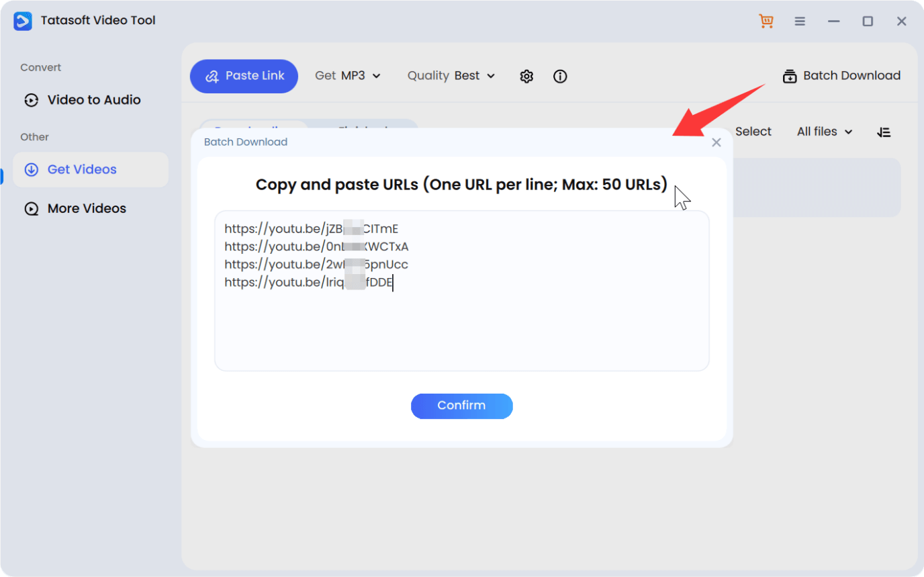
Task: Close the Batch Download dialog
Action: [x=716, y=142]
